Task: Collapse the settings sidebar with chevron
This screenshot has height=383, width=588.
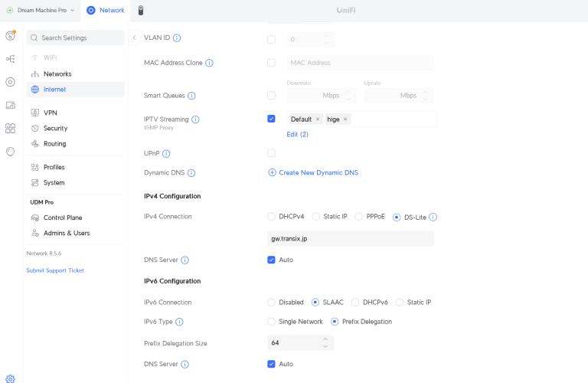Action: point(135,38)
